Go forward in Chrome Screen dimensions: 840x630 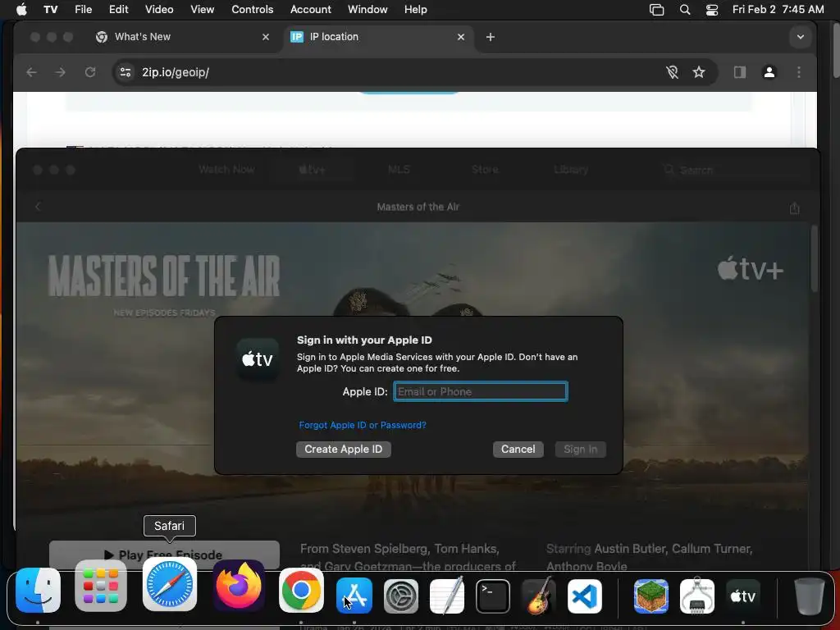tap(60, 72)
